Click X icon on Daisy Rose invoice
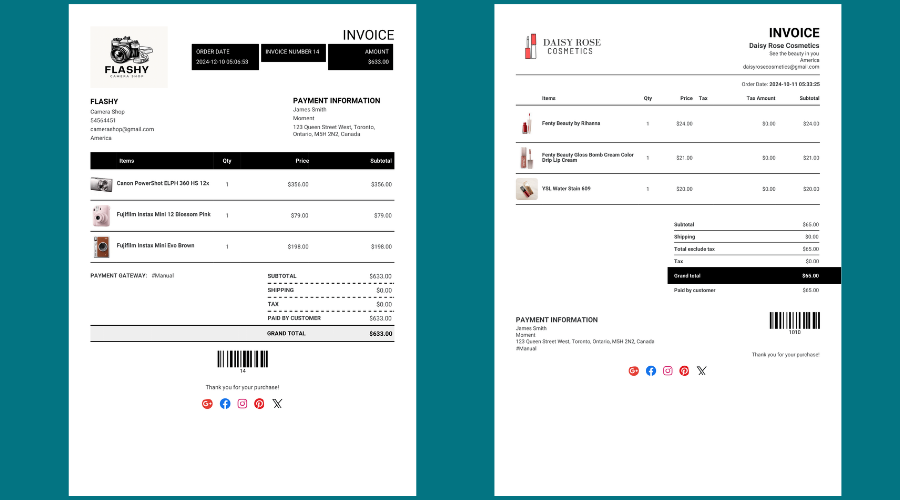Screen dimensions: 900x500 click(x=701, y=371)
